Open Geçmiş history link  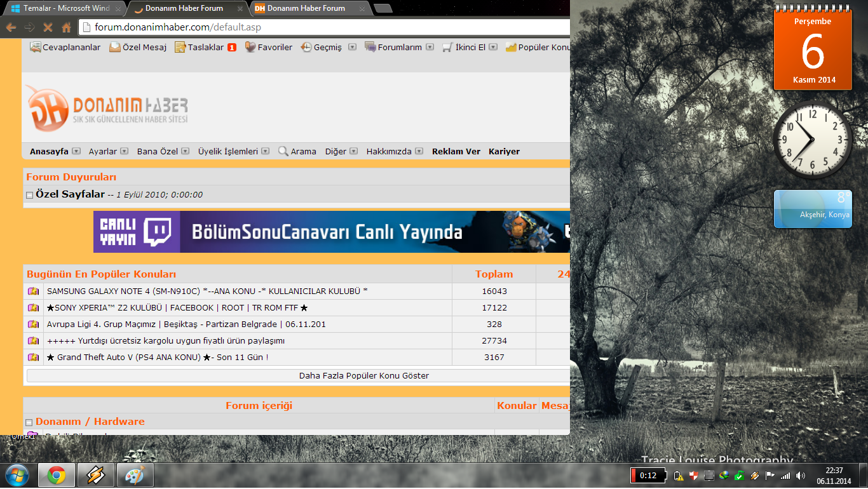(321, 47)
